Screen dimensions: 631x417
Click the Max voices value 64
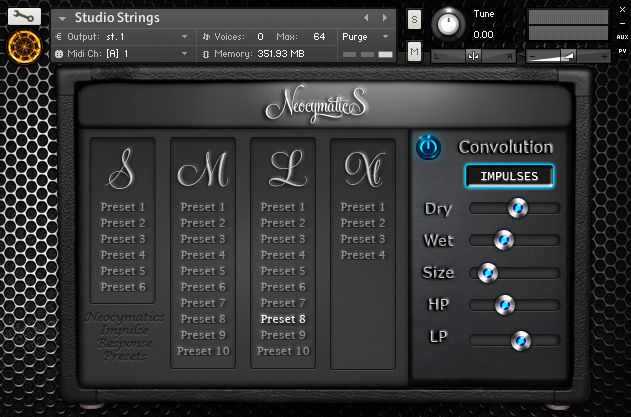(319, 37)
